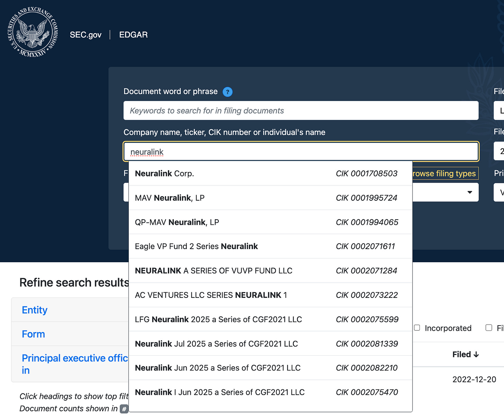Sort by the Filed column header
The height and width of the screenshot is (420, 504).
click(x=466, y=354)
